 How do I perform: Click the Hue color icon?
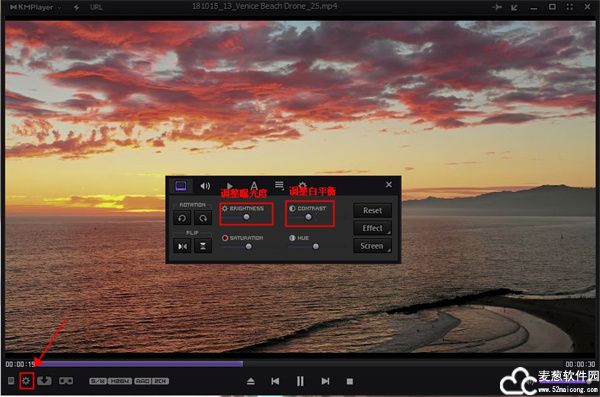(292, 238)
